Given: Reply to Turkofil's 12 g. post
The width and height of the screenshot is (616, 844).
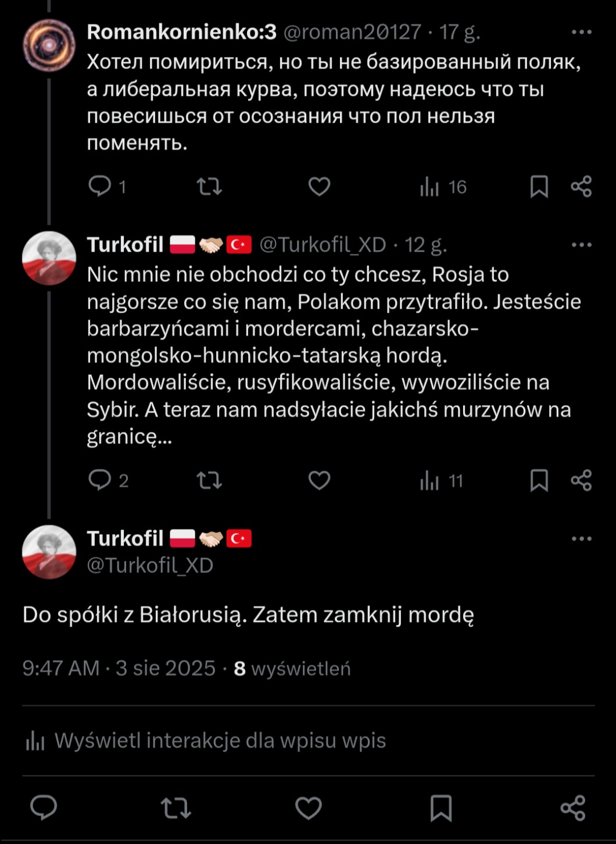Looking at the screenshot, I should pyautogui.click(x=100, y=481).
